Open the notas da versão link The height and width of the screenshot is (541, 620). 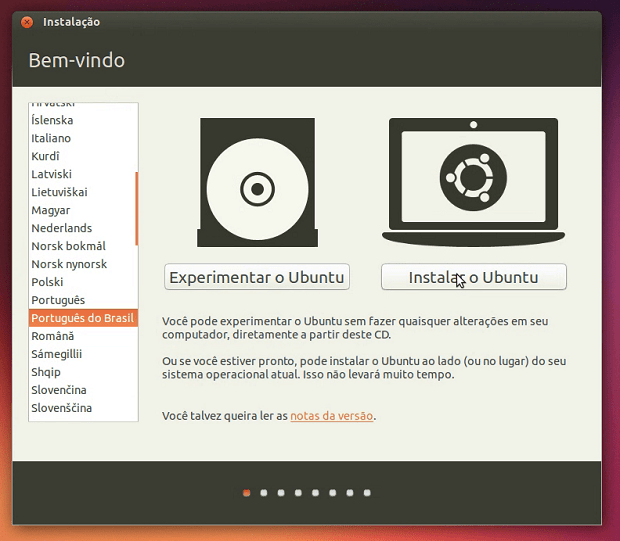(331, 416)
